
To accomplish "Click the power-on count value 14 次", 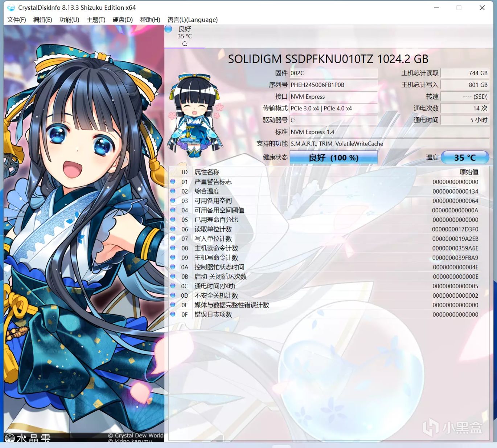I will 465,108.
